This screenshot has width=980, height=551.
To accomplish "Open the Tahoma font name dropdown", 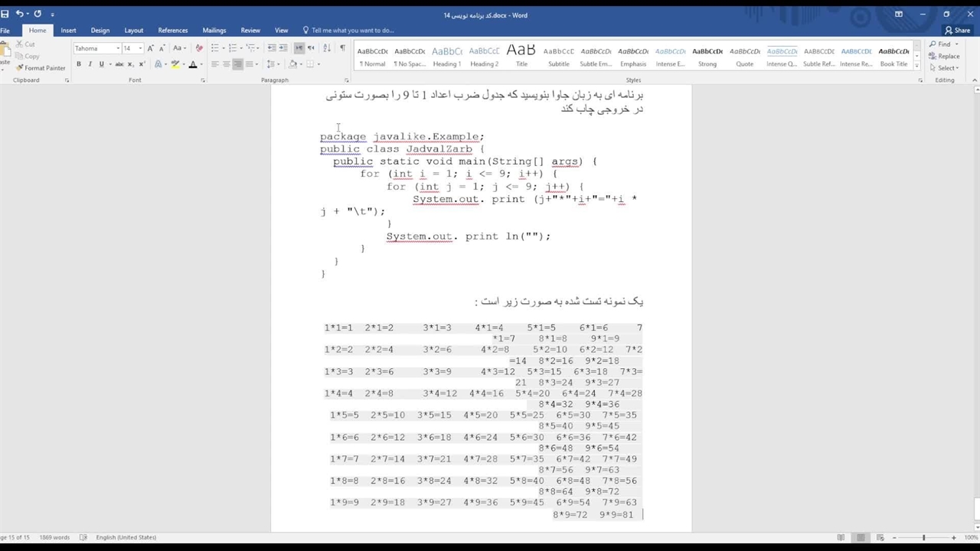I will pos(118,48).
